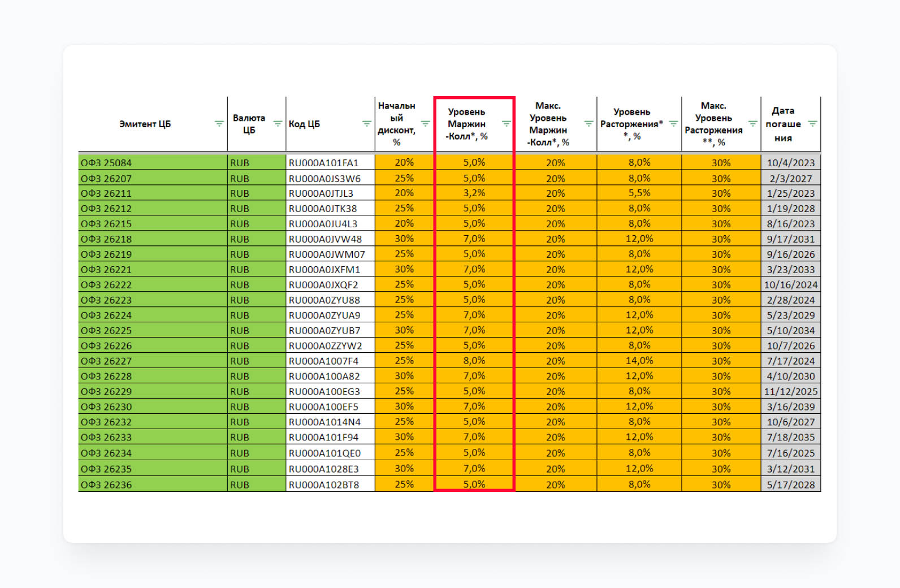The width and height of the screenshot is (900, 588).
Task: Select the ОФЗ 25084 issuer cell
Action: point(153,163)
